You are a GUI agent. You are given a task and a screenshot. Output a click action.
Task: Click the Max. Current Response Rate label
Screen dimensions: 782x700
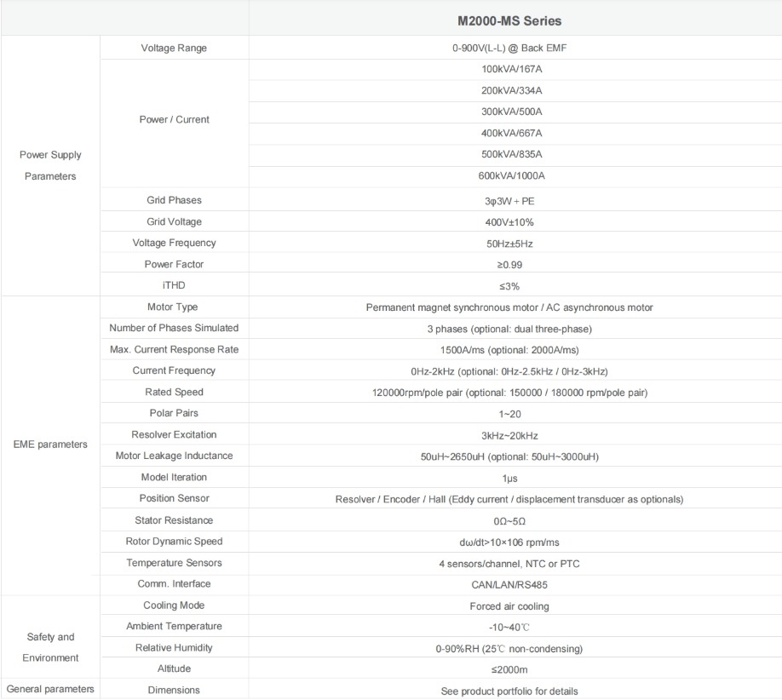[x=174, y=349]
